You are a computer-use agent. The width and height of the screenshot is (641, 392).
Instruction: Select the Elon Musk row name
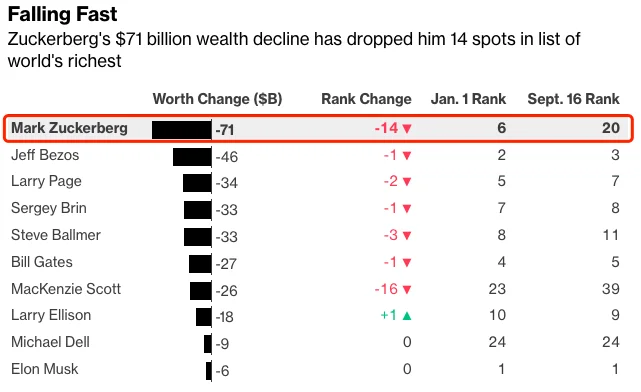[45, 369]
